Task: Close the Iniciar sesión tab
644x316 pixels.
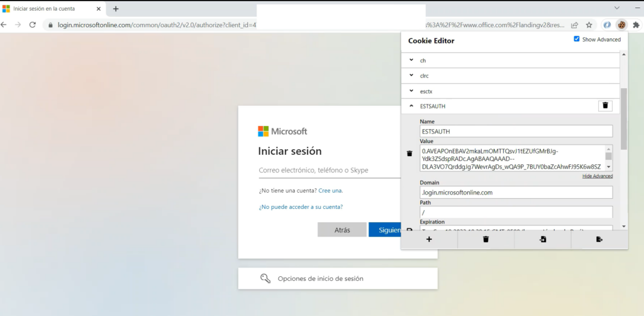Action: pyautogui.click(x=98, y=9)
